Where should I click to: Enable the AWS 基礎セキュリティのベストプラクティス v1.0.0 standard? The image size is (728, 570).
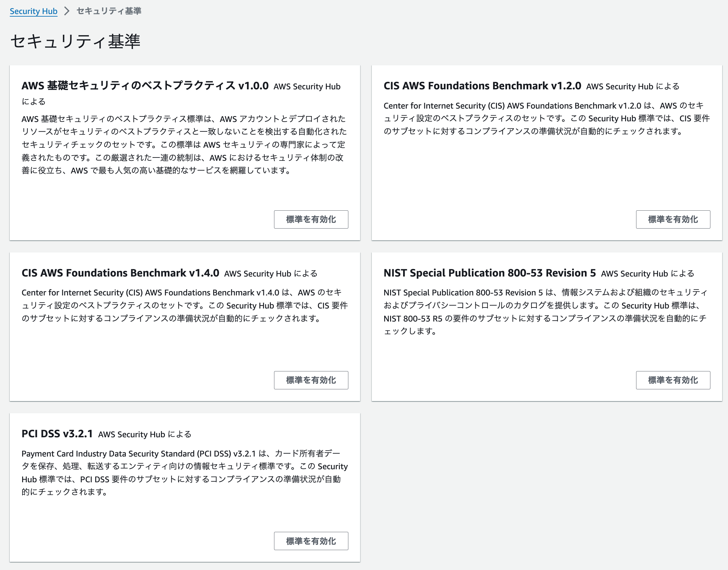point(311,219)
